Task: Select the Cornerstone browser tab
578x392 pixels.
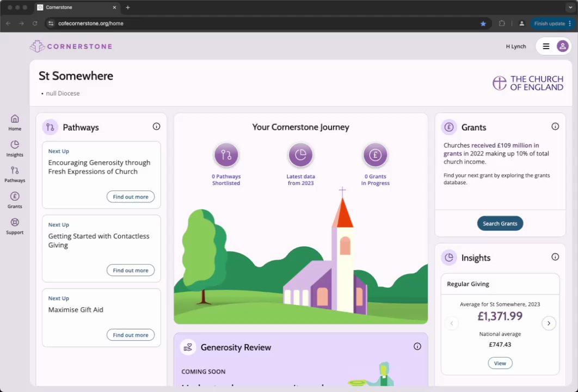Action: coord(77,8)
